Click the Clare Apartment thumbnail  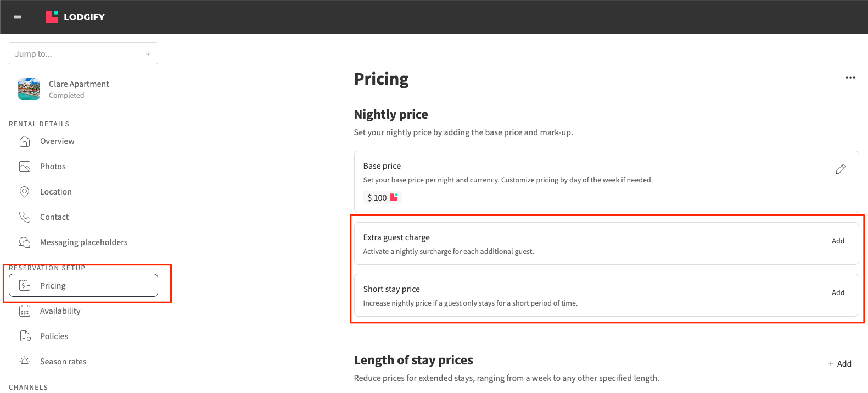(x=29, y=89)
